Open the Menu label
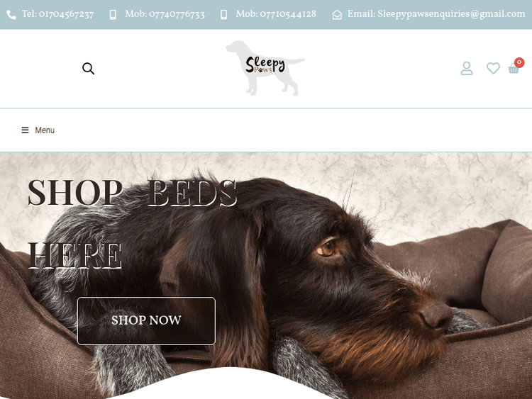This screenshot has height=399, width=532. pyautogui.click(x=45, y=130)
